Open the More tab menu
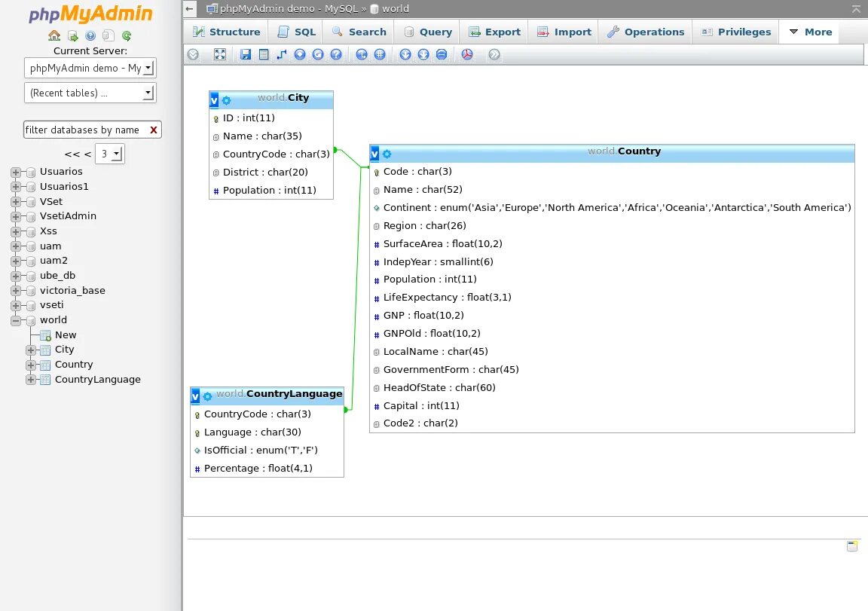 click(x=811, y=32)
